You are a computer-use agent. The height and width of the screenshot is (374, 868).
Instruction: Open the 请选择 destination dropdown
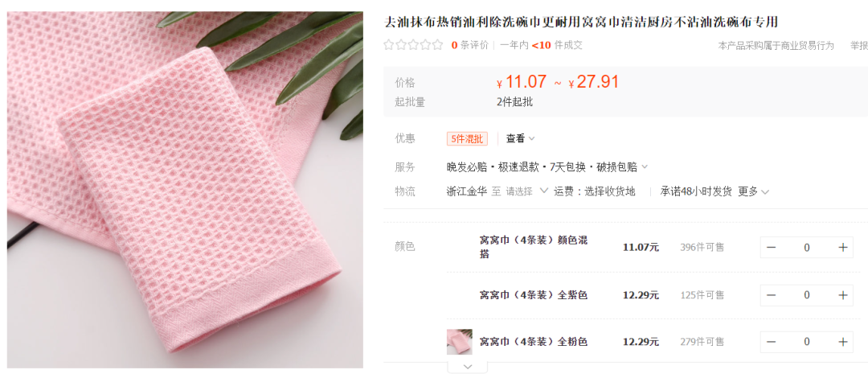tap(526, 191)
